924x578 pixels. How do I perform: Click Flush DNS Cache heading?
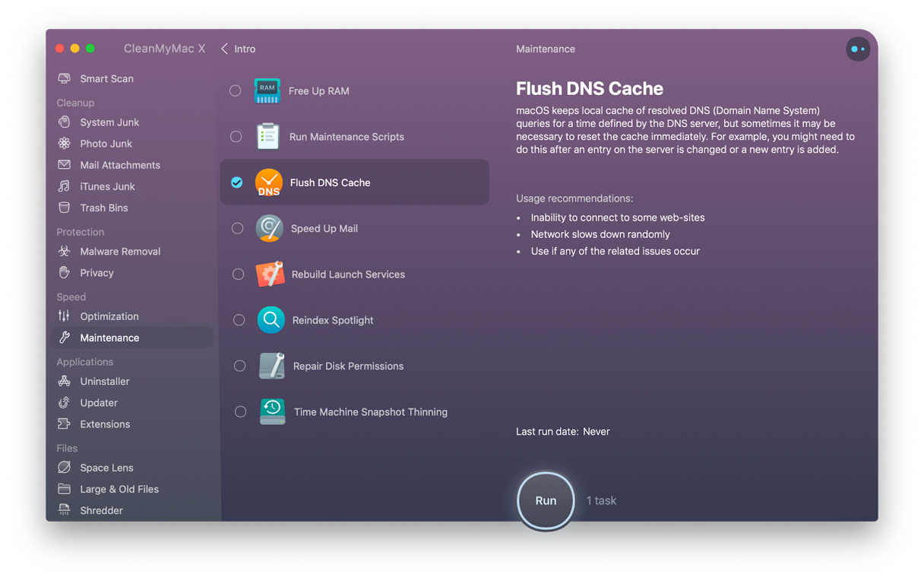[x=590, y=88]
